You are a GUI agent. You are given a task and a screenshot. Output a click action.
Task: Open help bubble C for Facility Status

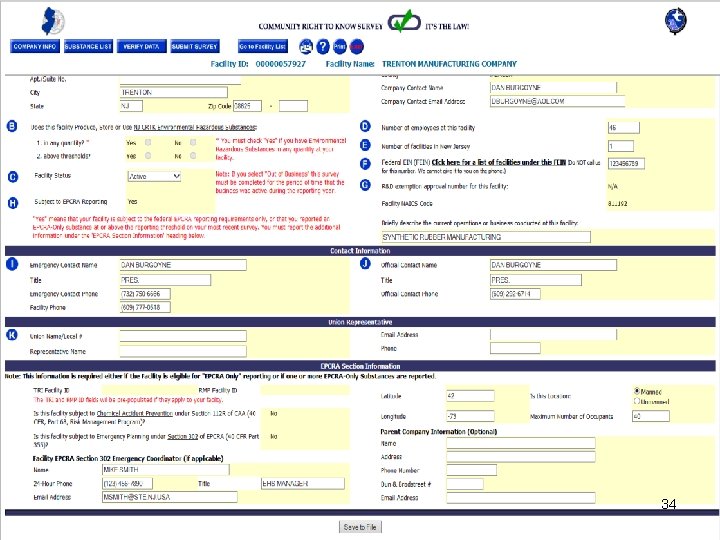click(13, 176)
